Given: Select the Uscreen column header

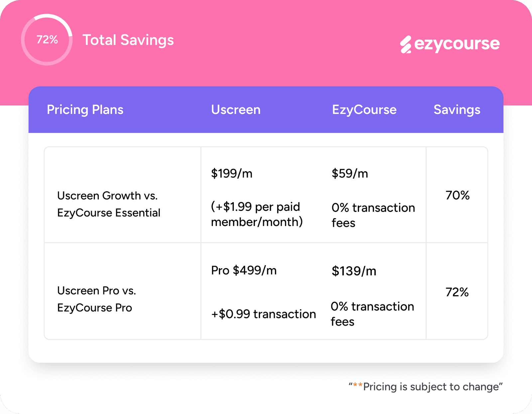Looking at the screenshot, I should coord(236,110).
